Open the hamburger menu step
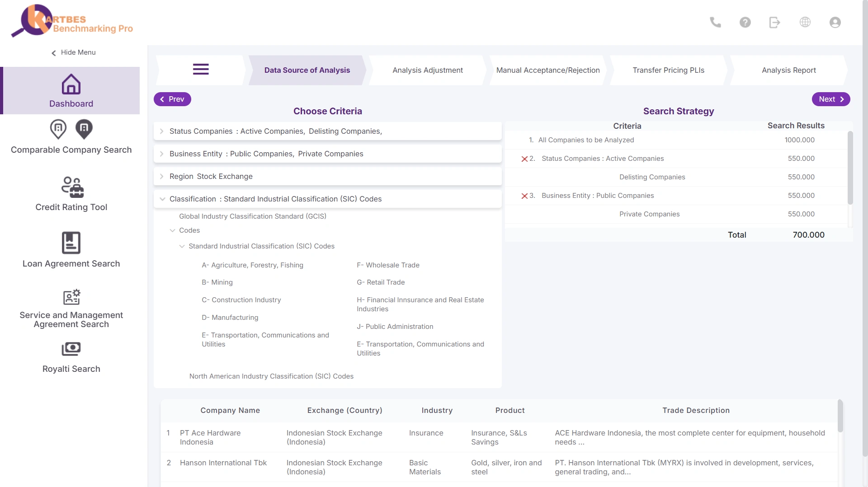 (x=201, y=70)
